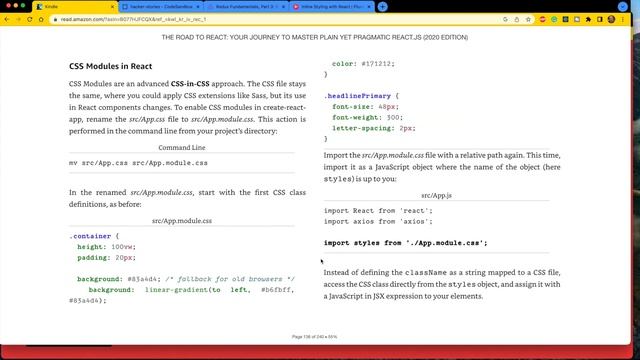Click the 'linear-gradient(to left' code line
The image size is (640, 360).
[191, 290]
